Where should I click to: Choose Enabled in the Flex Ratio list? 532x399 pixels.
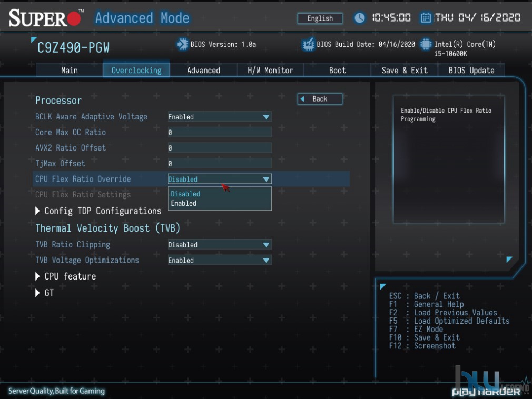[x=183, y=203]
